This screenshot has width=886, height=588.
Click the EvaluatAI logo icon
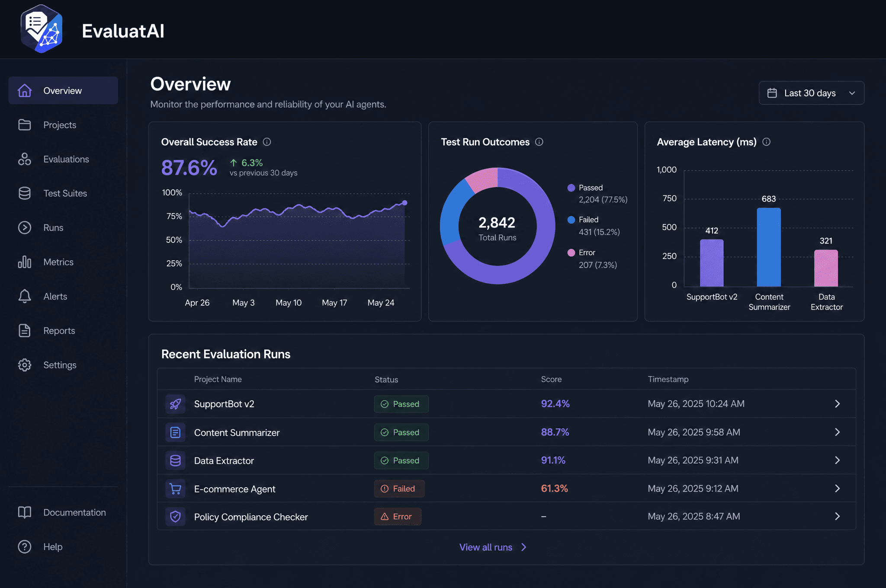42,29
